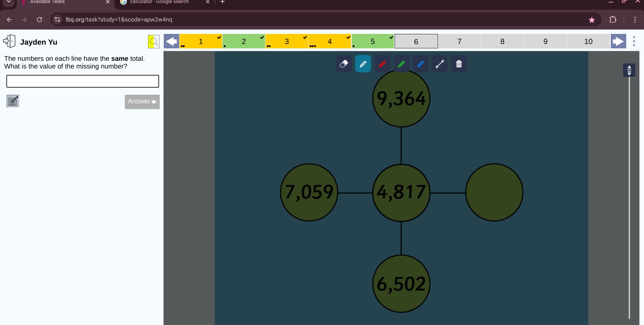Jump to question 10 tab
This screenshot has height=325, width=644.
(x=588, y=41)
